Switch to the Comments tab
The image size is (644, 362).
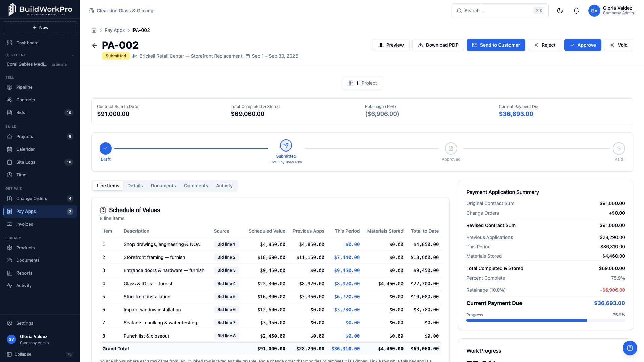pyautogui.click(x=196, y=186)
